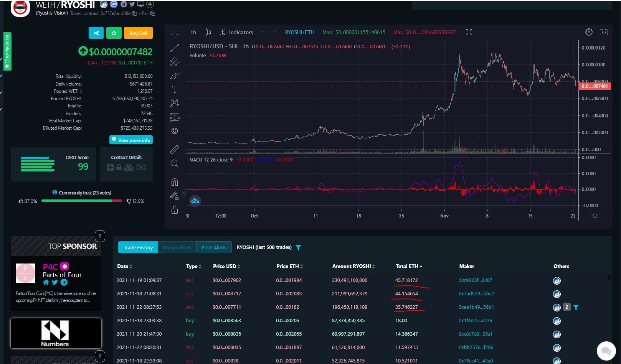Open the chat bubble support widget
The image size is (621, 364).
pos(606,351)
